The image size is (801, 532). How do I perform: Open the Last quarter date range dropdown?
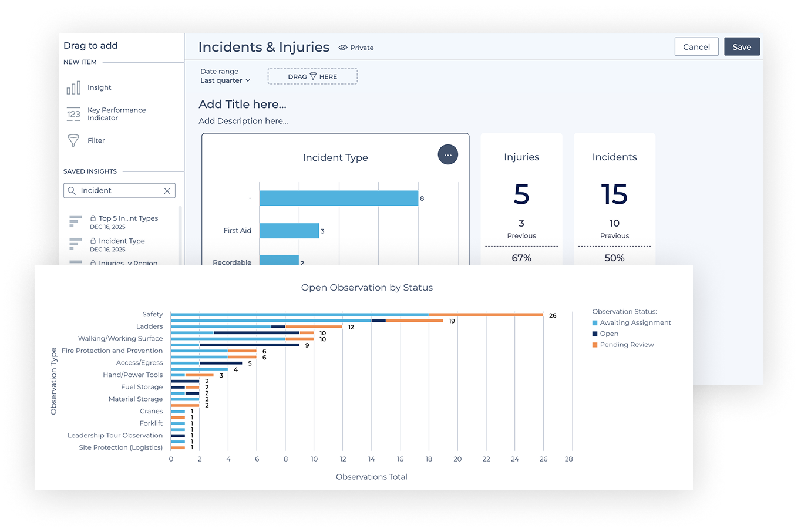pyautogui.click(x=225, y=80)
